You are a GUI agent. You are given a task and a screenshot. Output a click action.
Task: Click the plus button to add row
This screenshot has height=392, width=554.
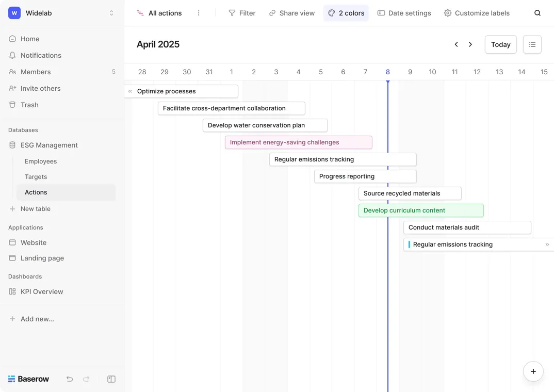click(533, 371)
